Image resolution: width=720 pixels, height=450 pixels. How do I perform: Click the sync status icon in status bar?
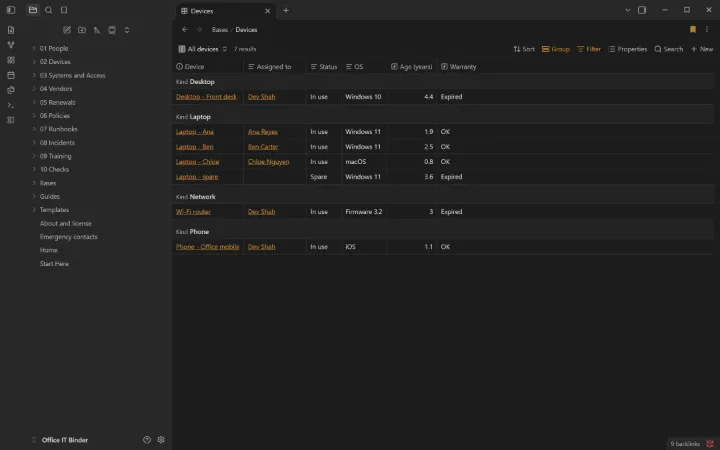pyautogui.click(x=710, y=444)
